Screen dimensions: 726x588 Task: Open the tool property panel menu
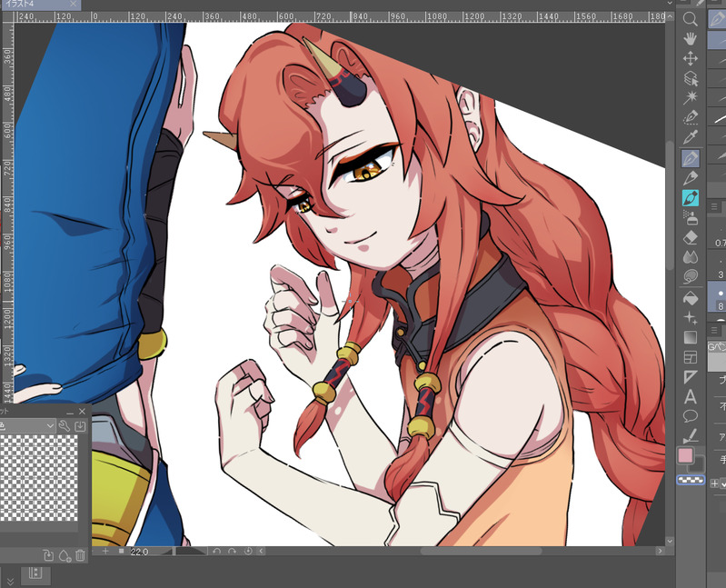click(714, 330)
